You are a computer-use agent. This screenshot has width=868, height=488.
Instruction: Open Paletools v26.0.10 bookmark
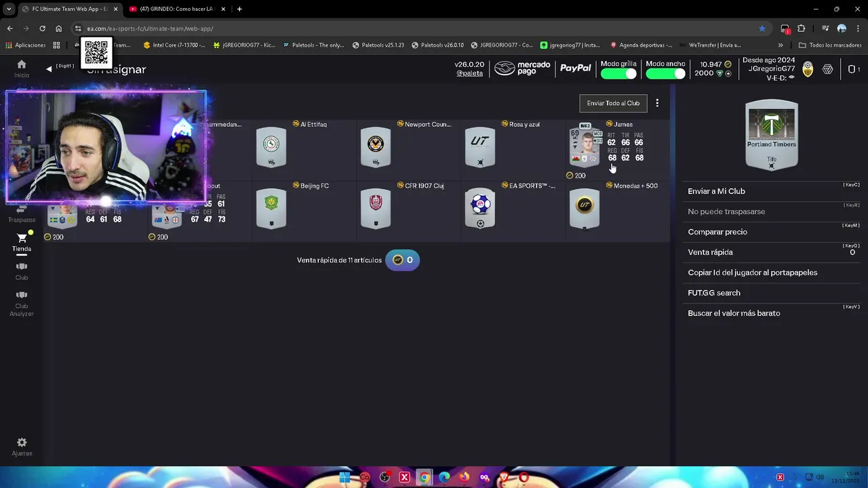click(437, 45)
